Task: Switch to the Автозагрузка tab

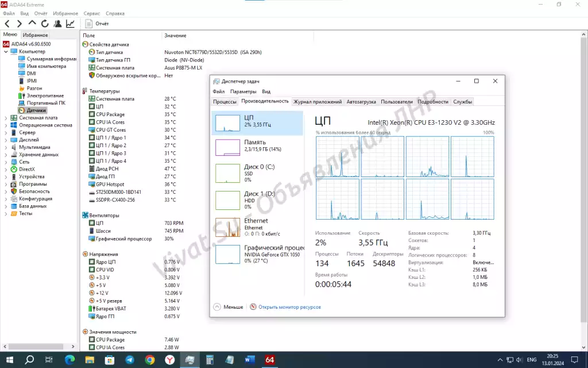Action: tap(361, 102)
